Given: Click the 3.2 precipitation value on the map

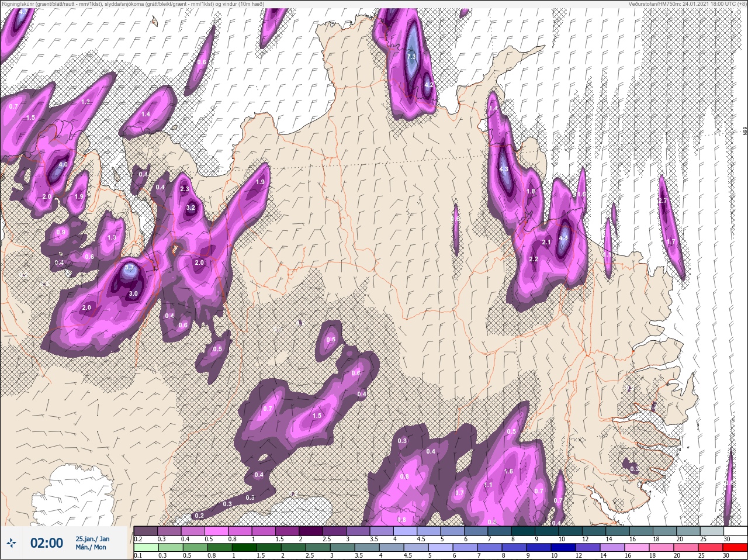Looking at the screenshot, I should coord(191,208).
